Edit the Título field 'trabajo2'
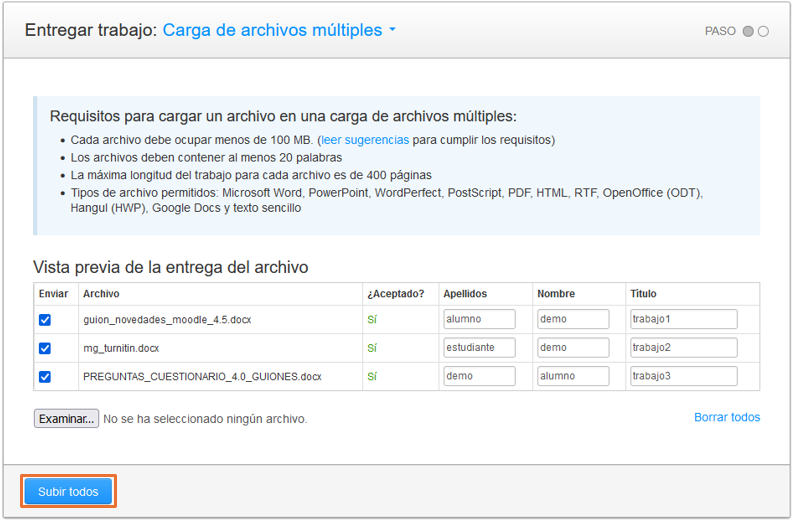The width and height of the screenshot is (794, 522). tap(684, 348)
